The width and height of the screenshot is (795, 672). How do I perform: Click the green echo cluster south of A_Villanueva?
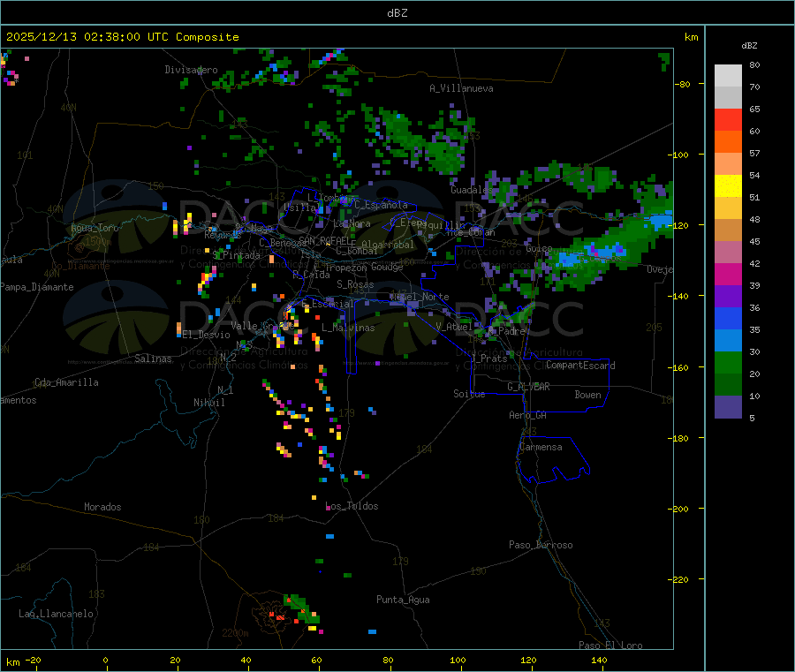click(x=446, y=155)
